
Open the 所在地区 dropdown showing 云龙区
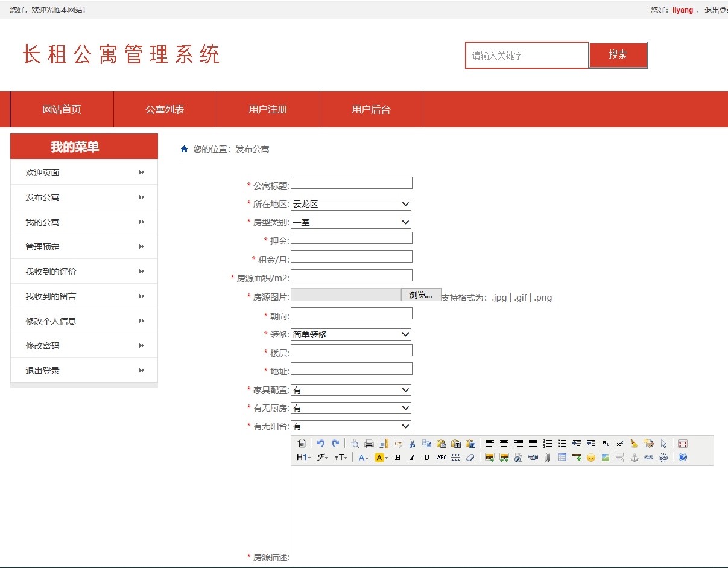[351, 205]
